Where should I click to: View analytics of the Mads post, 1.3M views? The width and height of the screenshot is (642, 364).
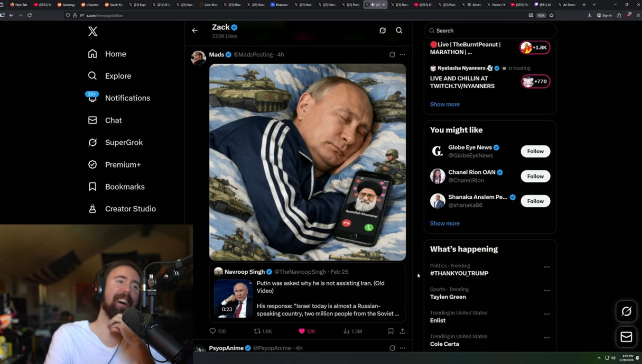click(352, 331)
